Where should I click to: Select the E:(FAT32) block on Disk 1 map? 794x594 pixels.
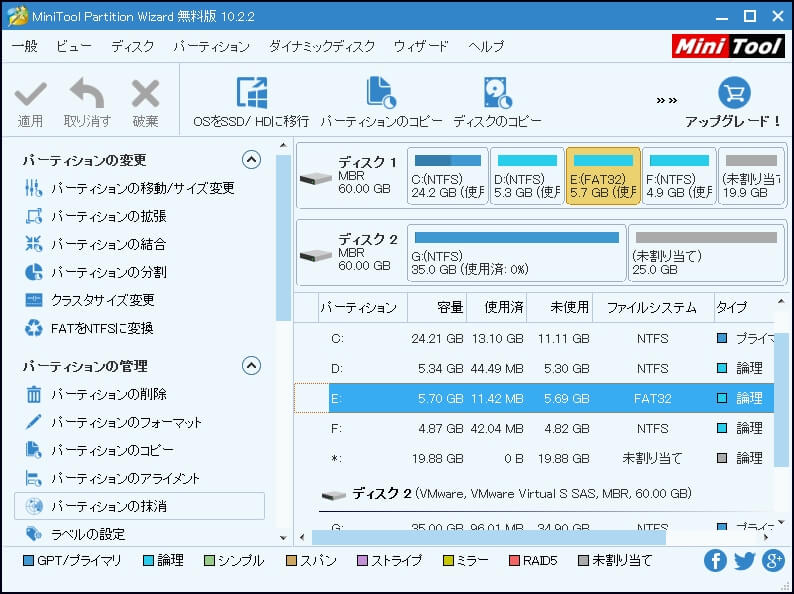603,176
